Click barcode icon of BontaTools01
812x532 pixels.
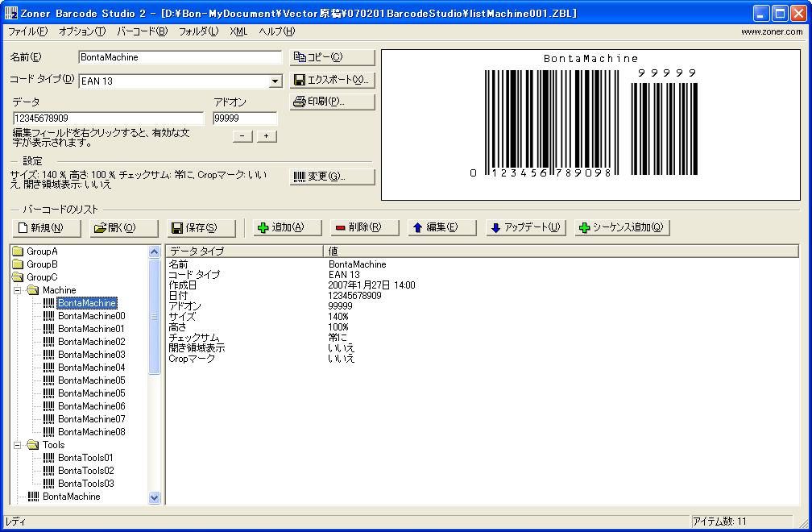[48, 458]
